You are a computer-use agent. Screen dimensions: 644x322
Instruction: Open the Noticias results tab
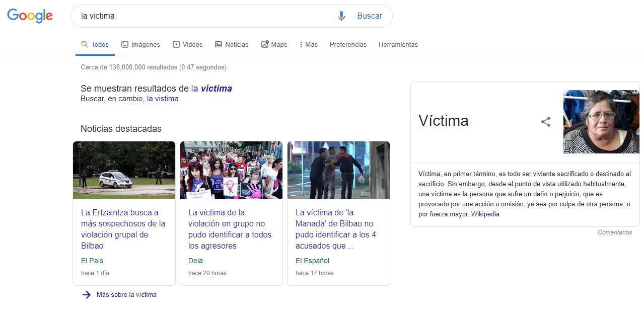(x=232, y=44)
